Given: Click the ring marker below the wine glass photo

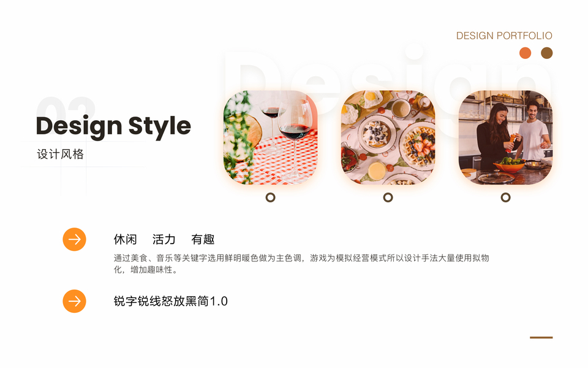Looking at the screenshot, I should [x=270, y=197].
